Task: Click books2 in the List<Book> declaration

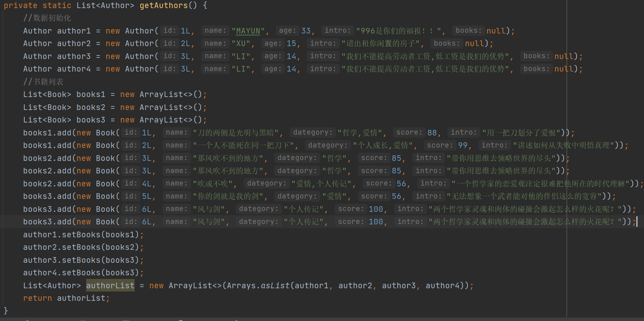Action: pos(91,108)
